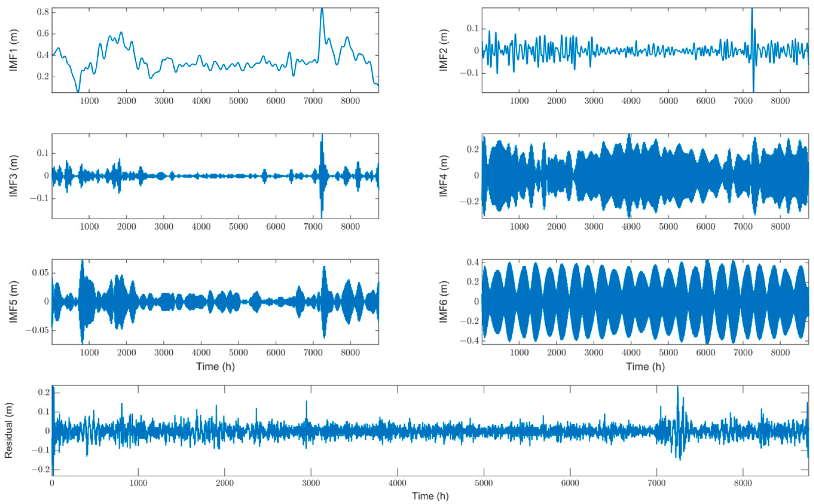
Task: Click the Residual (m) y-axis label
Action: click(9, 430)
